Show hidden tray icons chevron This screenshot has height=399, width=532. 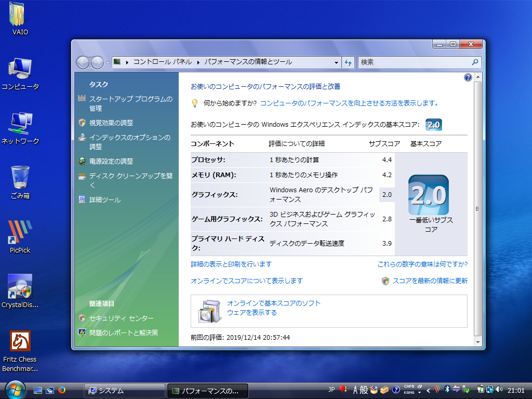click(428, 390)
